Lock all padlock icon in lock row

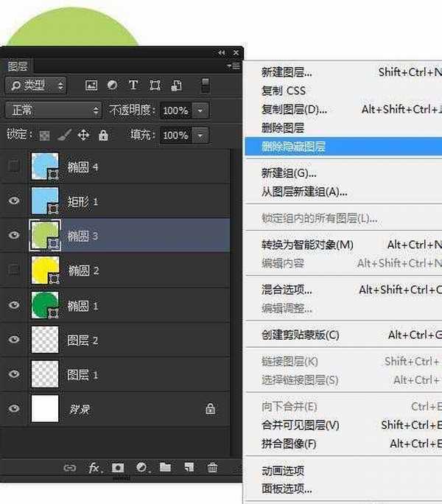click(x=103, y=135)
